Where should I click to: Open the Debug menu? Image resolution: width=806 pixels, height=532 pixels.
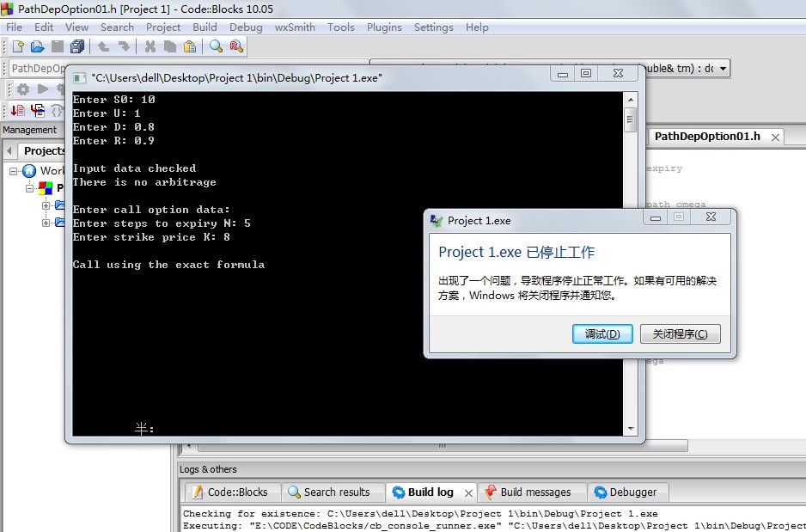coord(246,28)
